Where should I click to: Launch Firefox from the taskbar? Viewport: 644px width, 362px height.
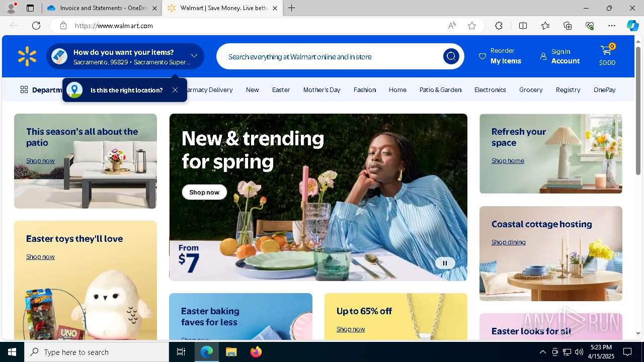pos(256,352)
